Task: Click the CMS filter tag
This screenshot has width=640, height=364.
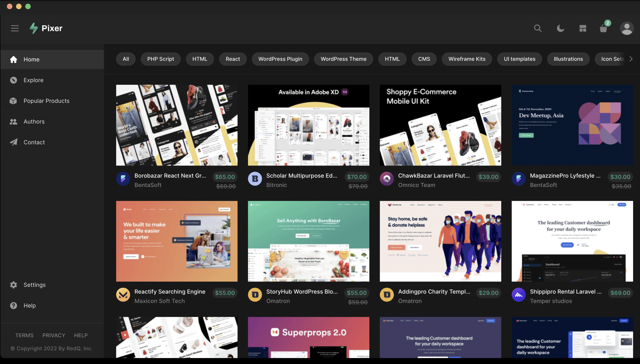Action: click(424, 58)
